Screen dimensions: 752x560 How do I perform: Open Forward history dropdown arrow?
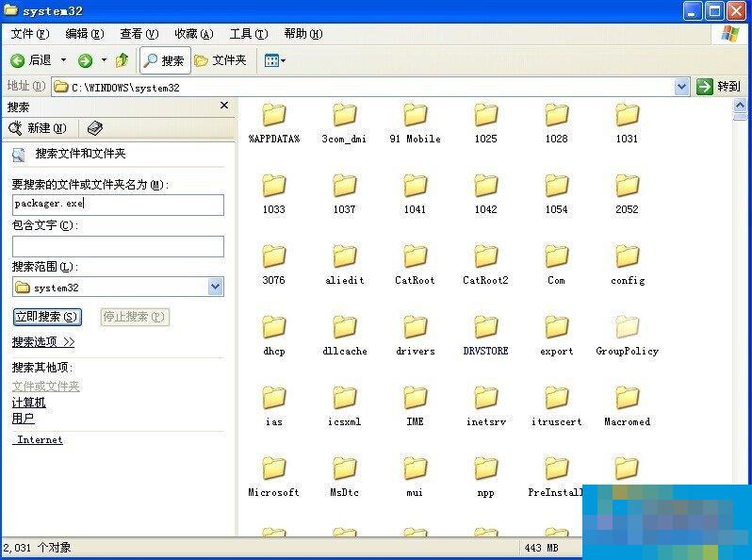tap(104, 60)
